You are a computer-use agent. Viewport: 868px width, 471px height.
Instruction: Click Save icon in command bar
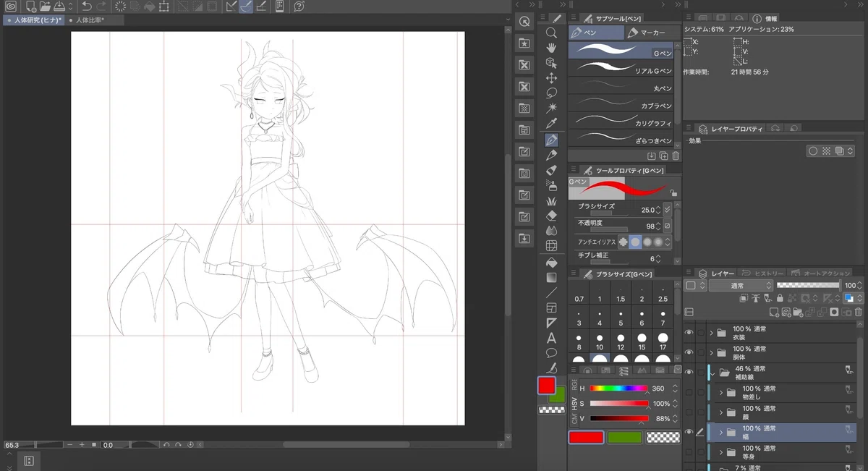coord(60,7)
